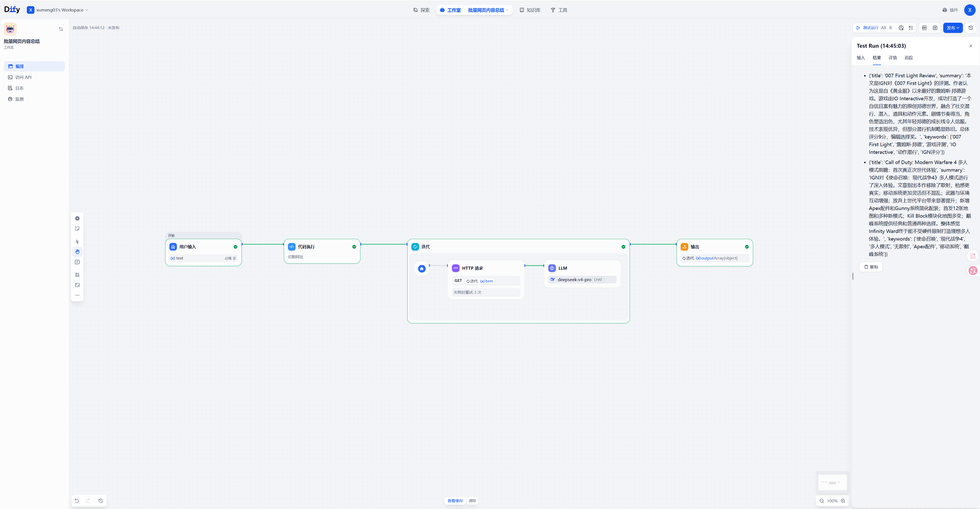Click 查看缓存 at bottom of canvas

click(x=455, y=501)
